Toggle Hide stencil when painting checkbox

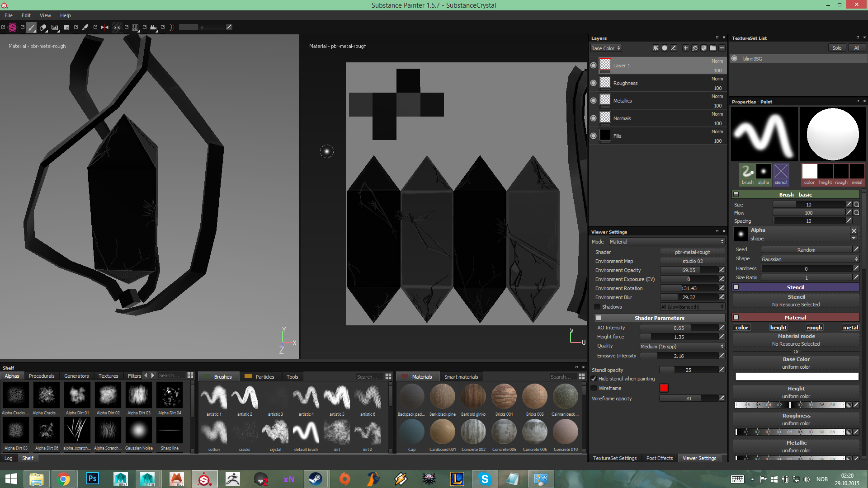[594, 379]
